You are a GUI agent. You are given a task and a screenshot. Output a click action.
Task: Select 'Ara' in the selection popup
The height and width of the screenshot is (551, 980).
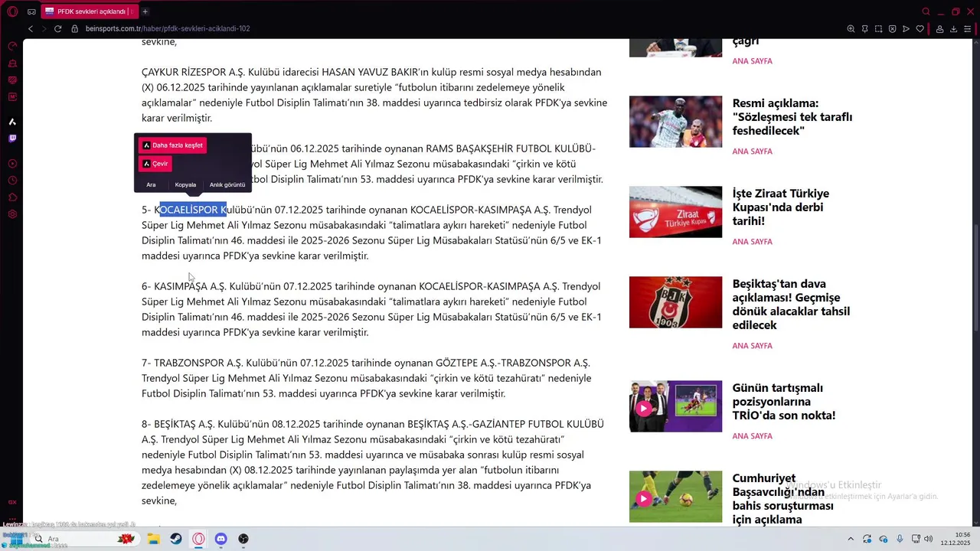tap(151, 184)
